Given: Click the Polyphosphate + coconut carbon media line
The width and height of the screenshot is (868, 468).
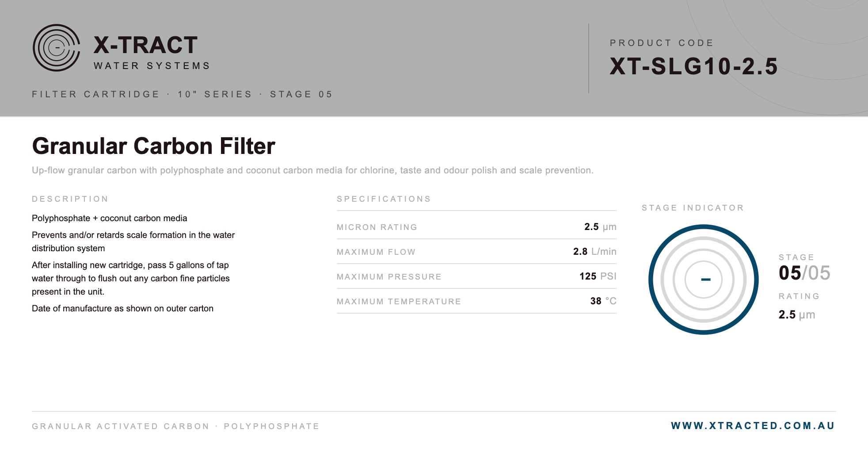Looking at the screenshot, I should tap(110, 218).
